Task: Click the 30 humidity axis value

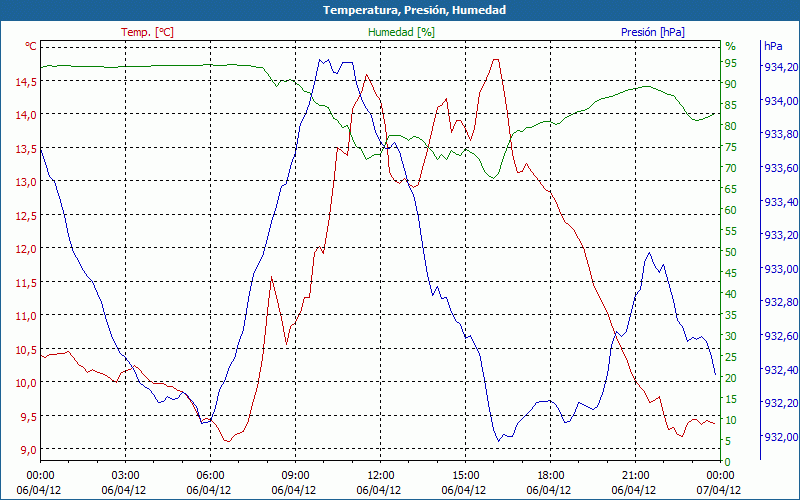Action: point(731,336)
